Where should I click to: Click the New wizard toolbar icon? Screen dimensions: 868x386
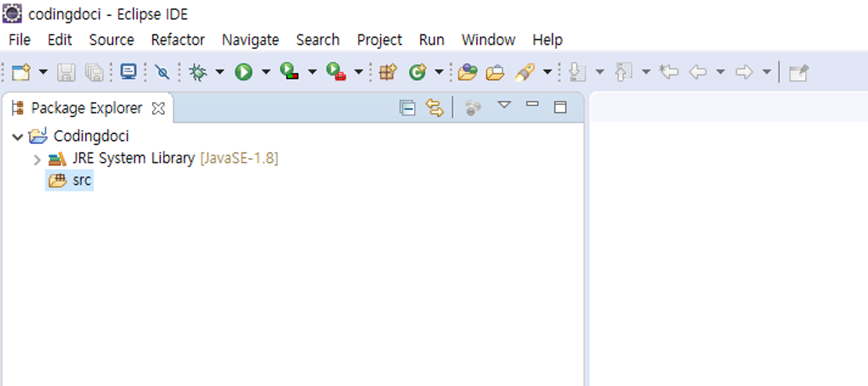(x=21, y=72)
